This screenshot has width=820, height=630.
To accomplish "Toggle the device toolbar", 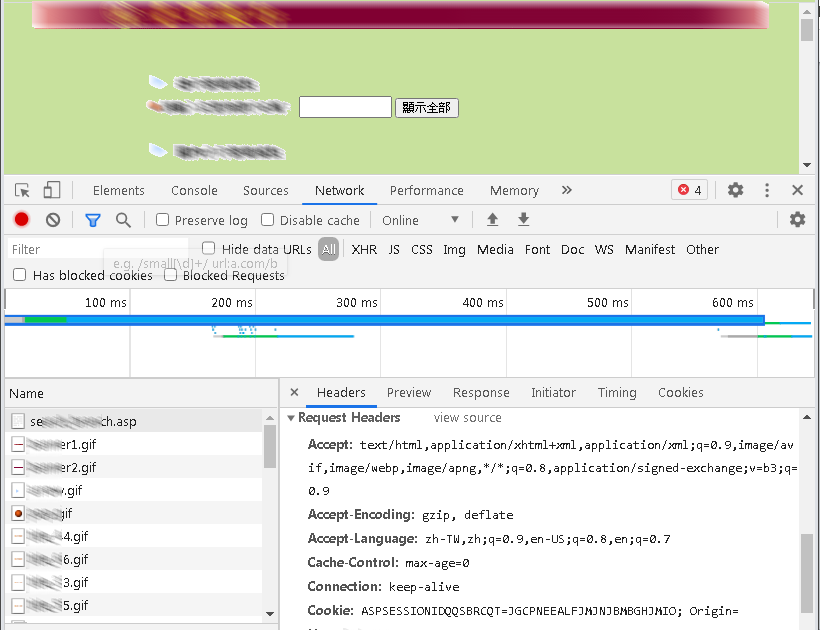I will click(x=51, y=189).
